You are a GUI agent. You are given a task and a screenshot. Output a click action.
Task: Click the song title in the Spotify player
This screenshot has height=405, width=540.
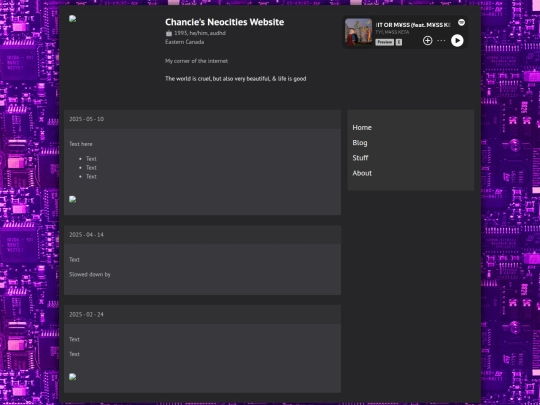[x=413, y=25]
